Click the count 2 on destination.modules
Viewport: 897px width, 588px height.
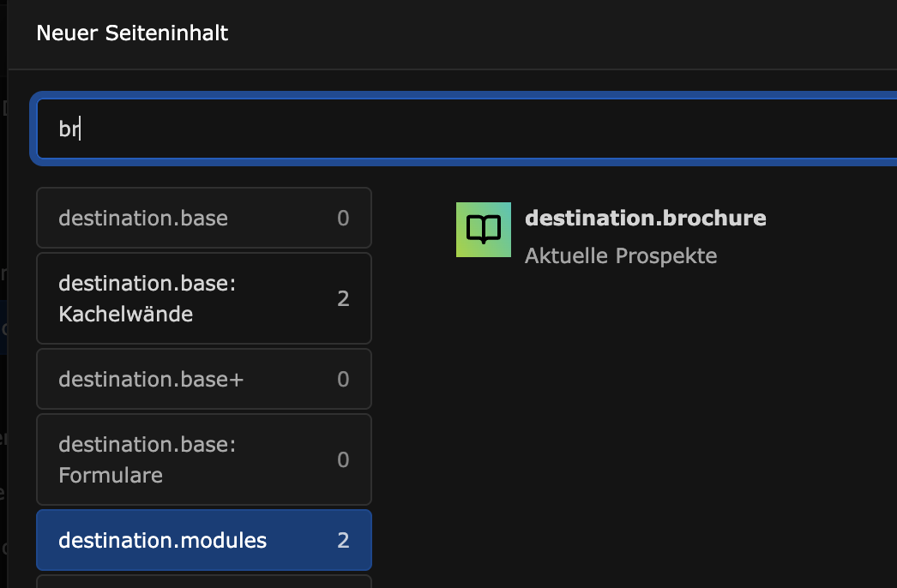343,541
